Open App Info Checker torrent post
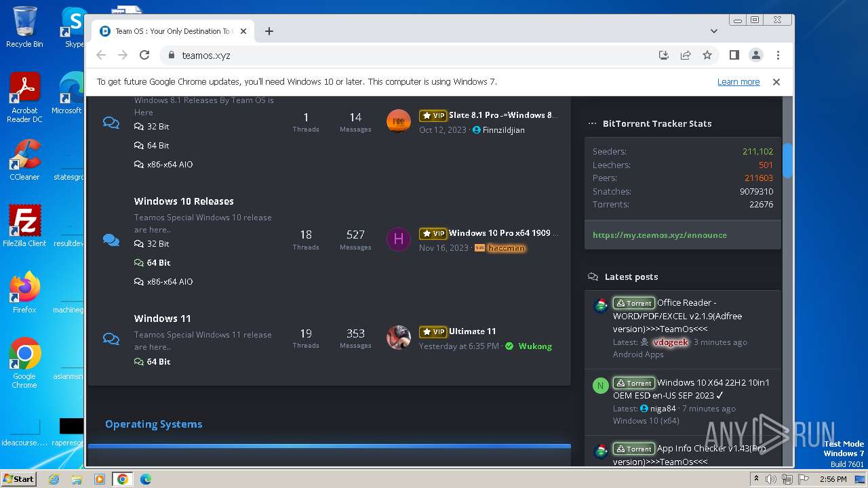 click(x=690, y=455)
